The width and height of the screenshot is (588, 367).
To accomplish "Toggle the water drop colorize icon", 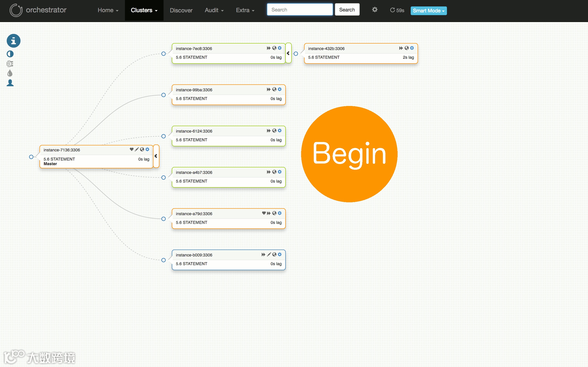I will click(10, 73).
